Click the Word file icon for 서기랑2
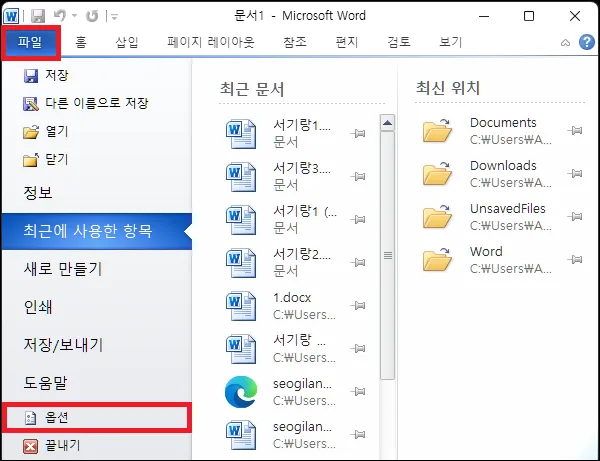Viewport: 600px width, 461px height. click(241, 263)
